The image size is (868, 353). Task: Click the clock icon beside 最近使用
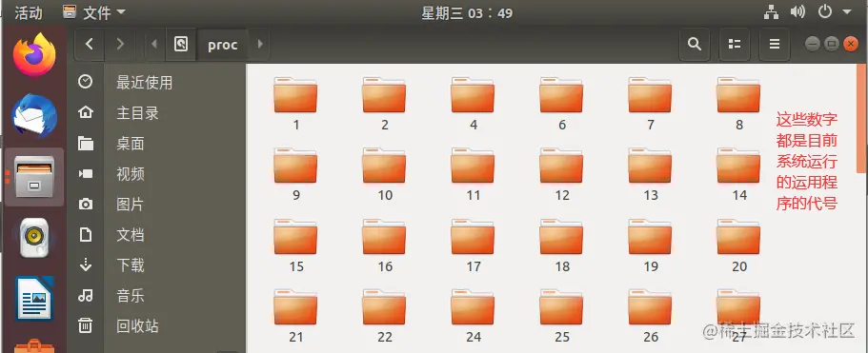click(x=85, y=82)
